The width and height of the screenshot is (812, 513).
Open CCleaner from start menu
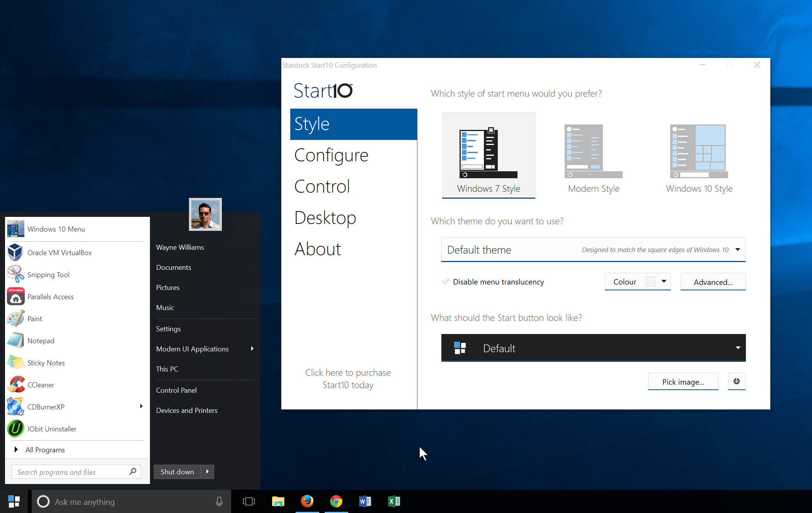click(41, 385)
